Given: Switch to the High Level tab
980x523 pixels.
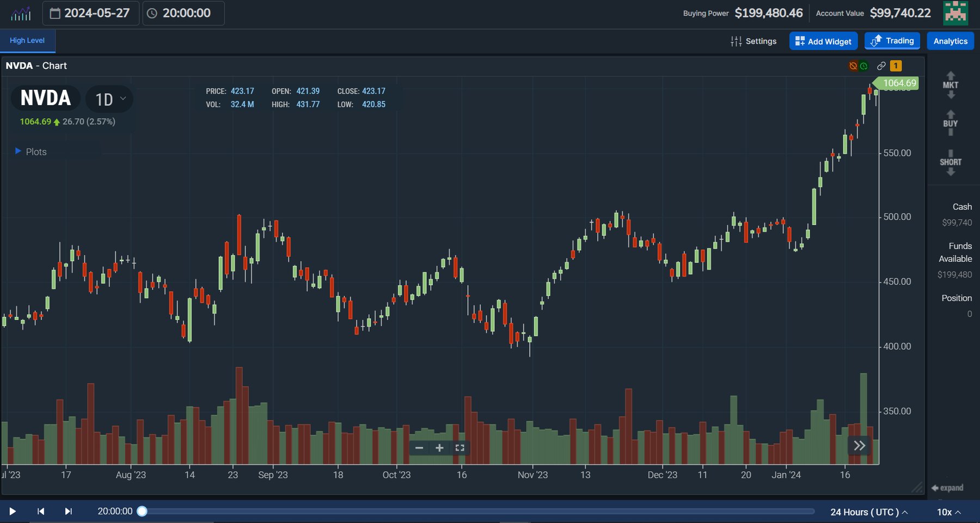Looking at the screenshot, I should click(27, 40).
